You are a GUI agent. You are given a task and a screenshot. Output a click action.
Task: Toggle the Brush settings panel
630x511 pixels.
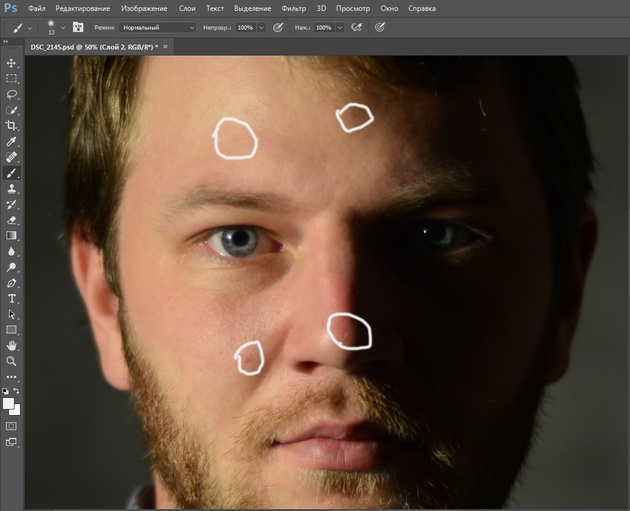(x=78, y=27)
